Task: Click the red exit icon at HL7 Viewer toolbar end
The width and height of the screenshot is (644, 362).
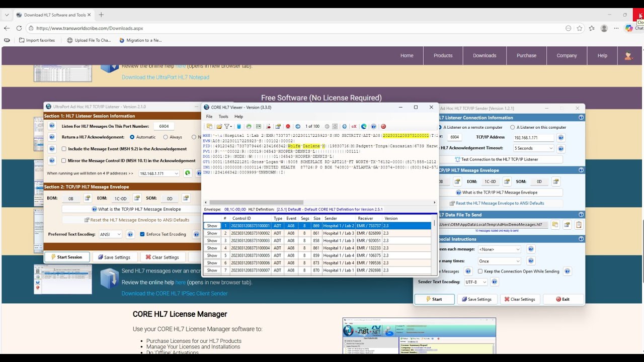Action: (x=383, y=126)
